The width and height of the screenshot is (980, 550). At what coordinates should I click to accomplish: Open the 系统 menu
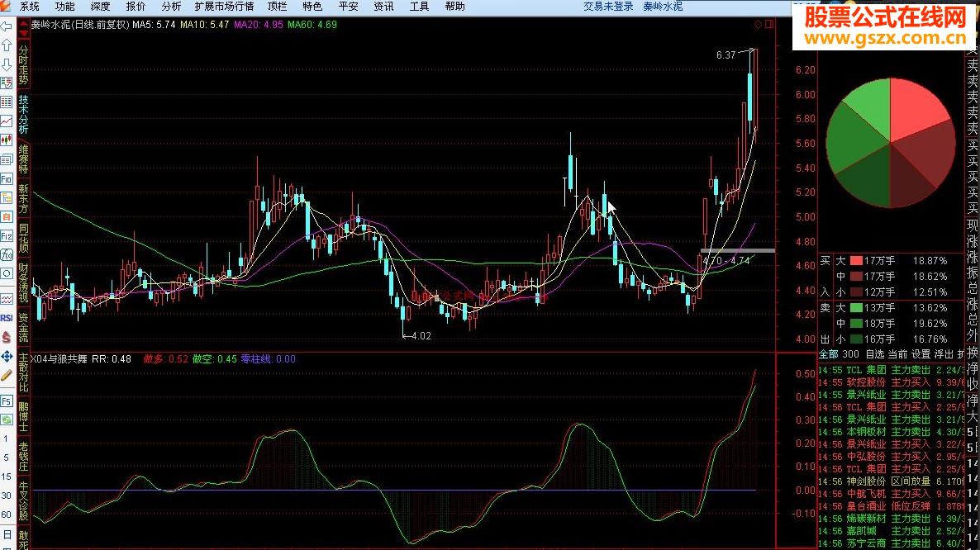(x=30, y=7)
